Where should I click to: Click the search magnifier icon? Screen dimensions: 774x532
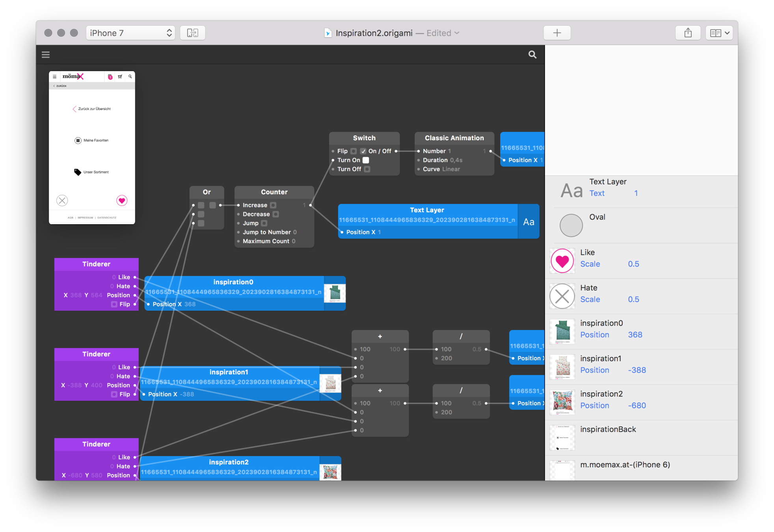(x=532, y=55)
